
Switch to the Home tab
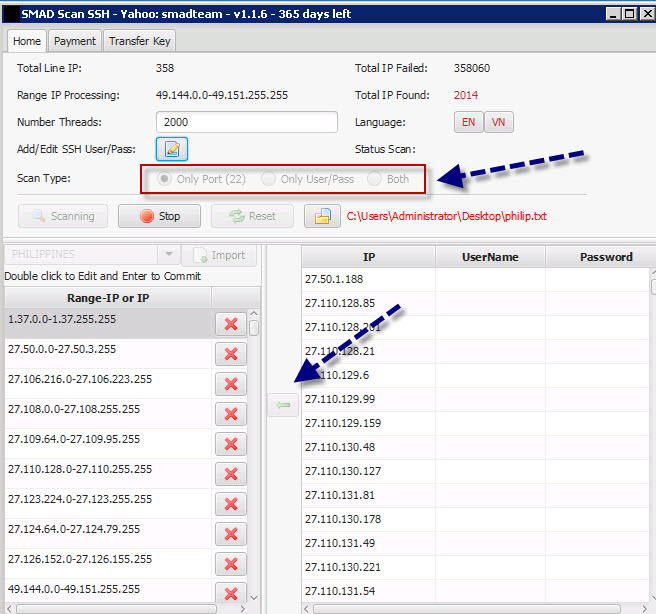(27, 41)
